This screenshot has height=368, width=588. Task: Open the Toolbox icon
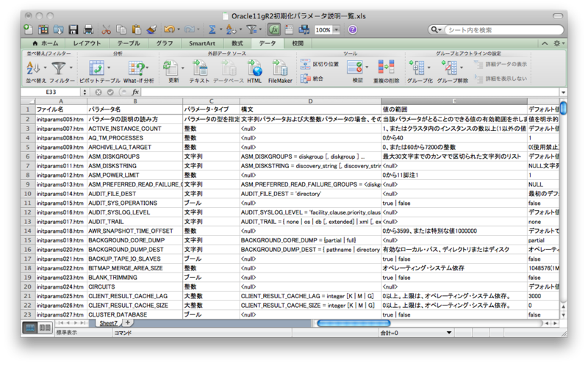pyautogui.click(x=289, y=29)
